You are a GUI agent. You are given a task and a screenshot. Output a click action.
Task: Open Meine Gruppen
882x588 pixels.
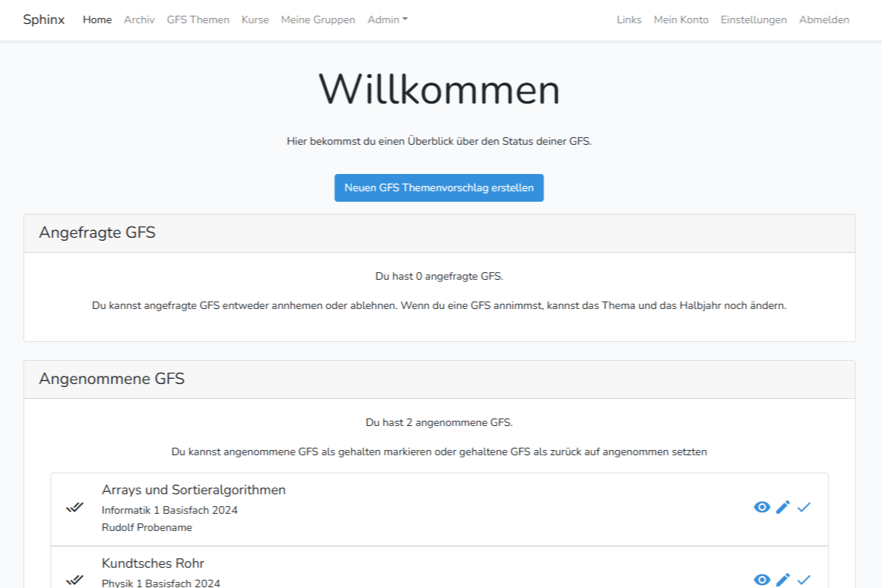coord(318,19)
